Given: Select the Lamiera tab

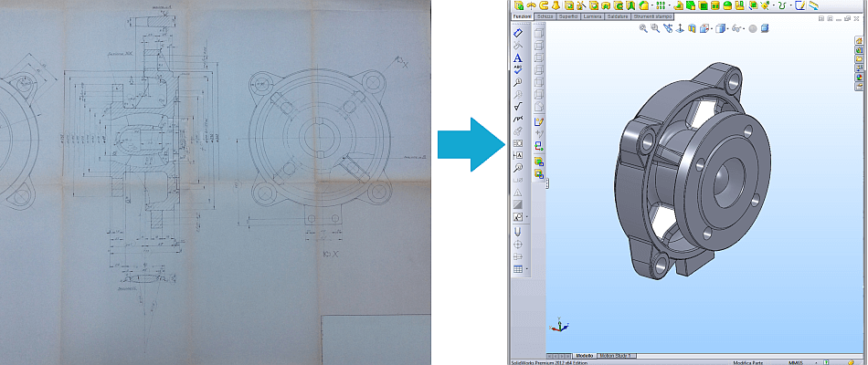Looking at the screenshot, I should click(x=592, y=17).
